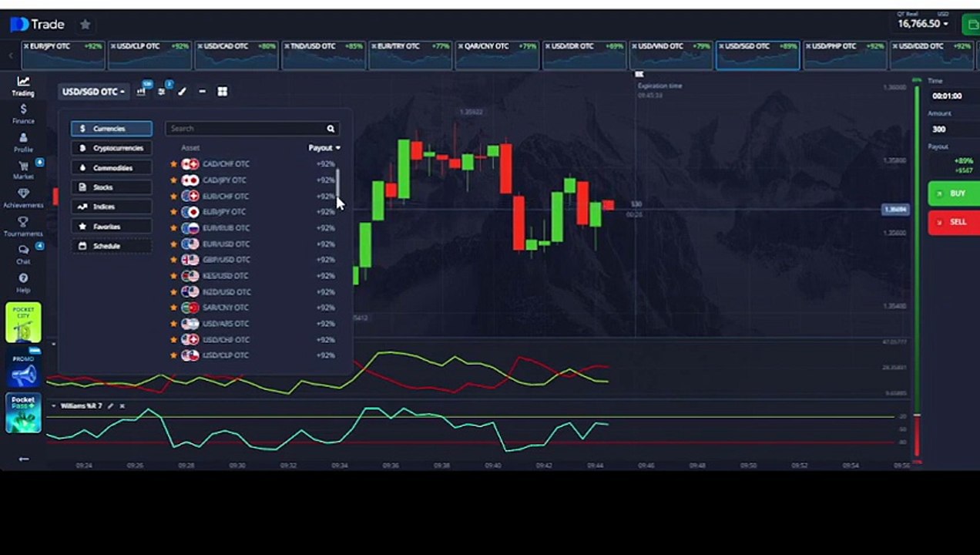
Task: Toggle favorite star for EUR/USD OTC
Action: pos(173,244)
